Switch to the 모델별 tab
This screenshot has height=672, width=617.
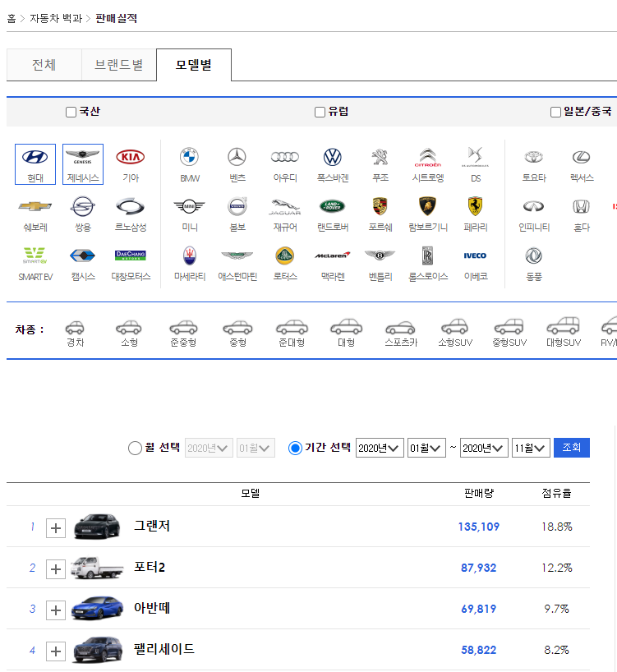click(x=194, y=65)
